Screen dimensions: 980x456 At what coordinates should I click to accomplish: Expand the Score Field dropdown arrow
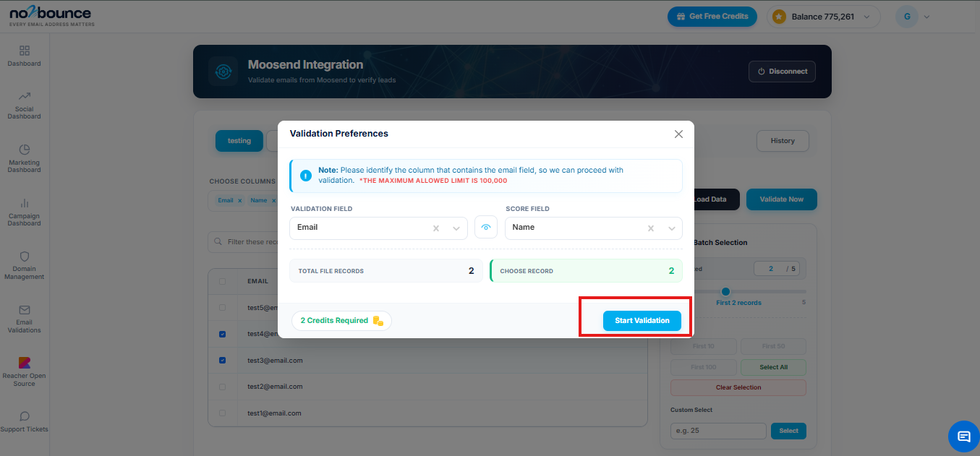tap(671, 228)
